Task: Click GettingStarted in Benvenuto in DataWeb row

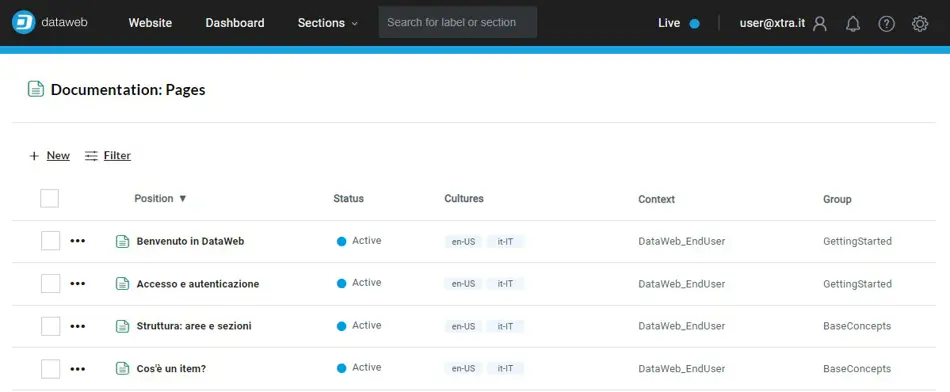Action: 857,241
